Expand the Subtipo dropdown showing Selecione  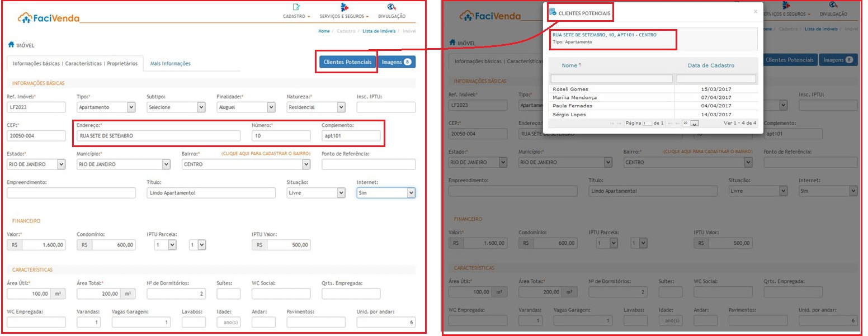click(x=176, y=107)
